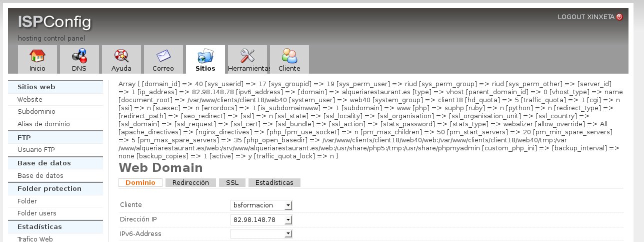This screenshot has height=242, width=644.
Task: Click the red logout power icon
Action: [x=619, y=17]
